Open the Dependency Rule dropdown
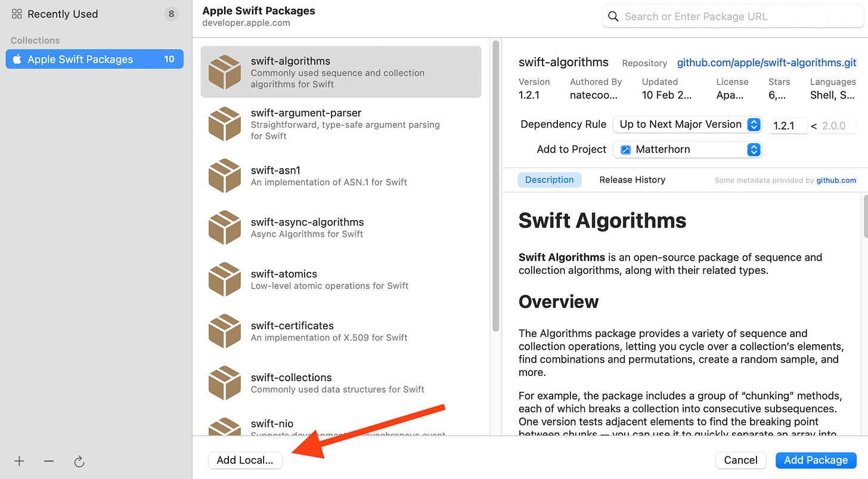Viewport: 868px width, 479px height. [x=687, y=125]
